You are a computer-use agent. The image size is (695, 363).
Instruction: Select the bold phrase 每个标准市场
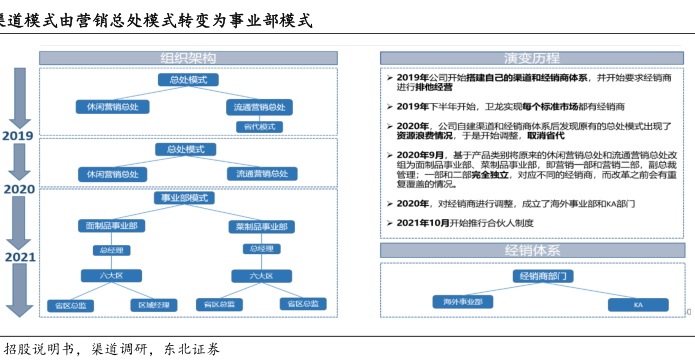click(550, 107)
